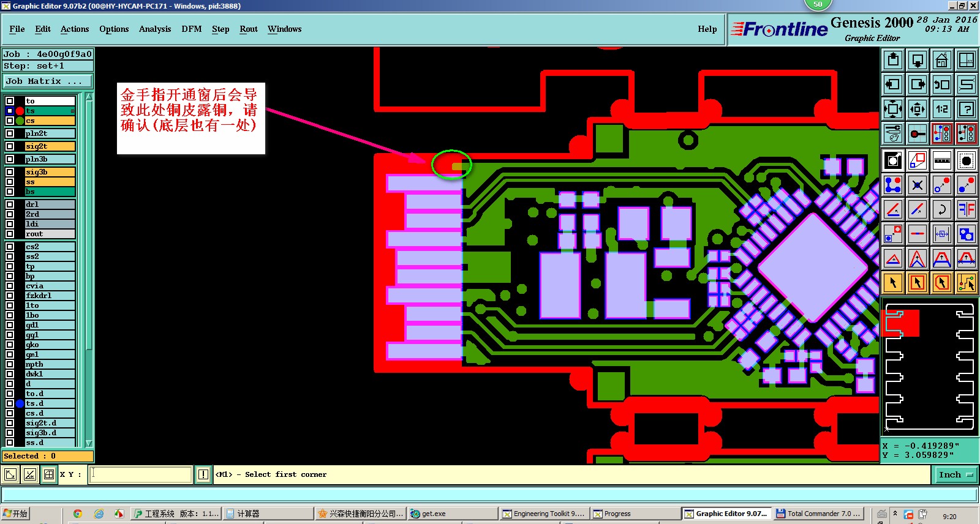Toggle the 'to' layer checkbox
The image size is (980, 524).
[x=10, y=101]
